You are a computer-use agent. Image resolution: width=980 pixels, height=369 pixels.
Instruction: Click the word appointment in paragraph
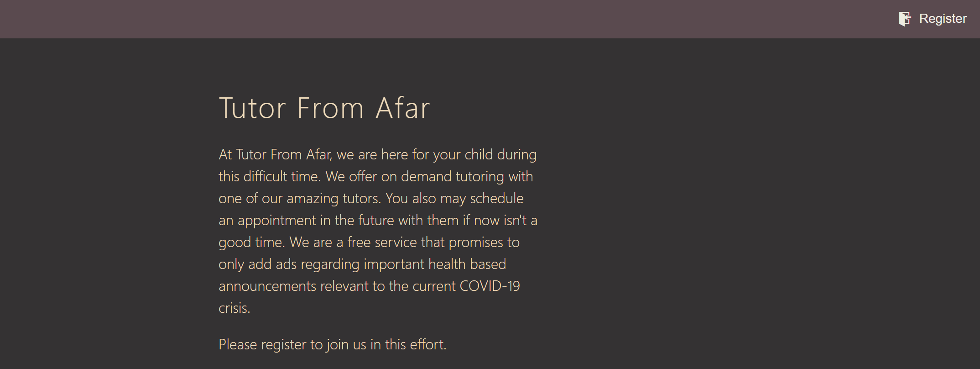click(277, 220)
